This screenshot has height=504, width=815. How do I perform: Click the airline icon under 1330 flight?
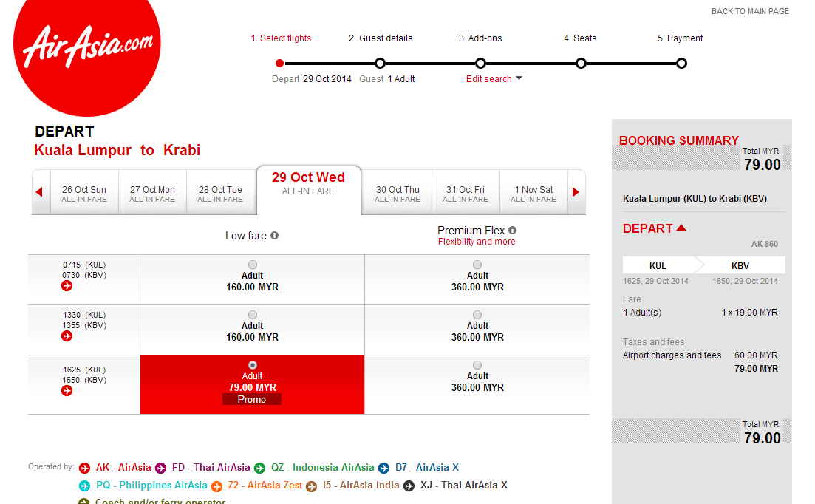(x=67, y=336)
